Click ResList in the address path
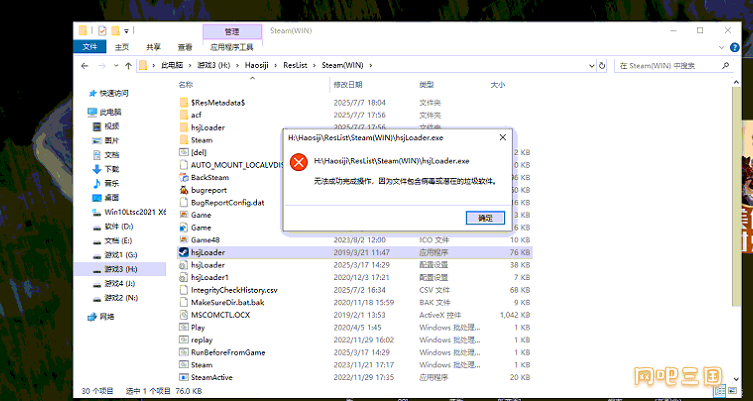The image size is (753, 401). tap(295, 65)
